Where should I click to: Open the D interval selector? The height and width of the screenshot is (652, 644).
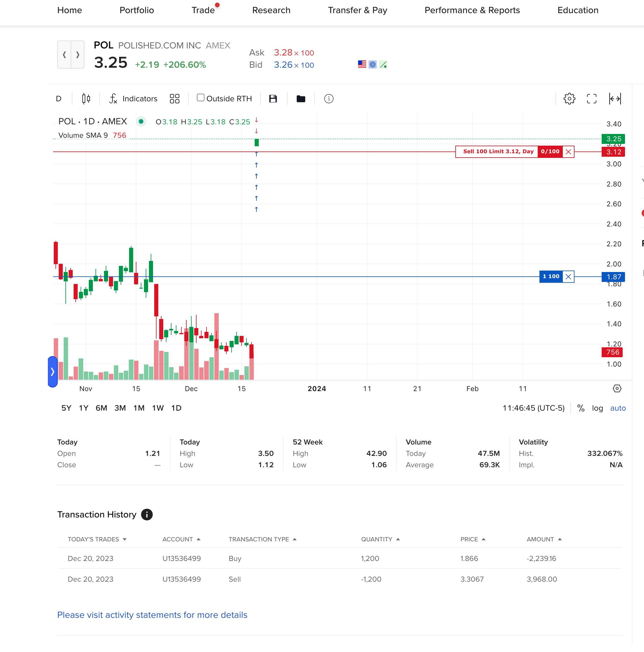pyautogui.click(x=59, y=99)
